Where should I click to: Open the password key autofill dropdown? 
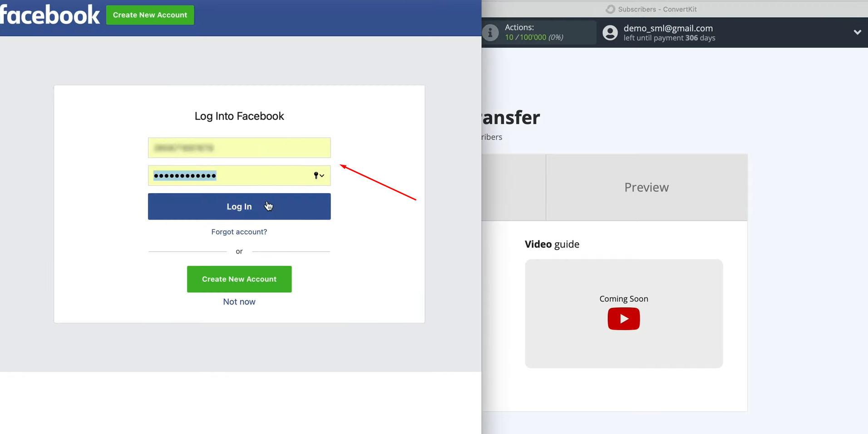[319, 175]
